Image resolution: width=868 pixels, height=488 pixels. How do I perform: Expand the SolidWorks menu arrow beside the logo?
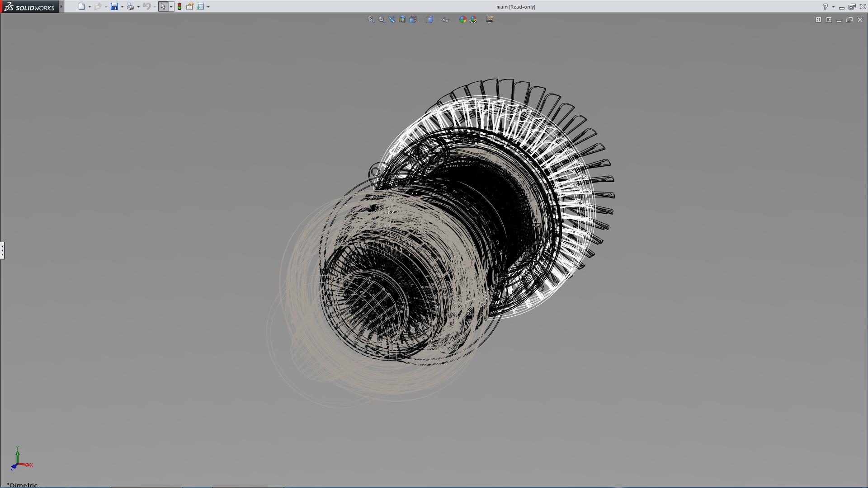coord(61,6)
